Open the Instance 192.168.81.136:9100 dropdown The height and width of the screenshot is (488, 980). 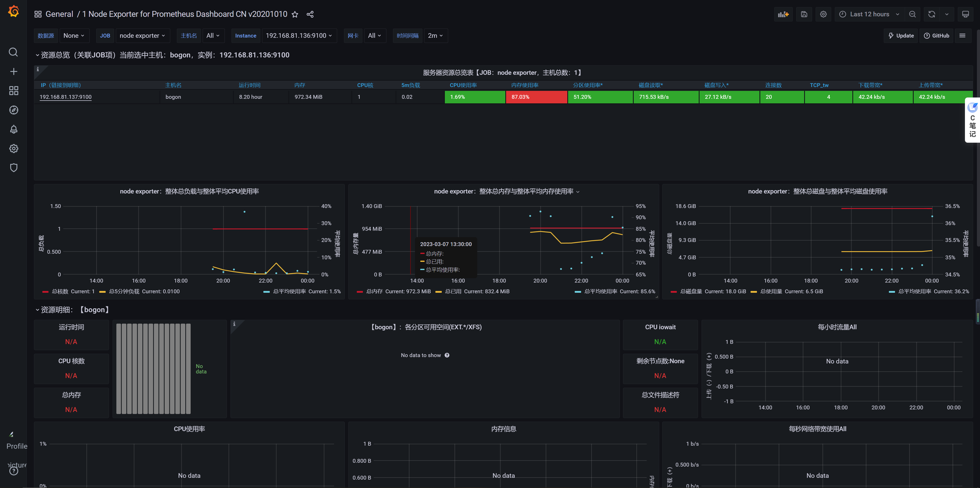pyautogui.click(x=299, y=35)
